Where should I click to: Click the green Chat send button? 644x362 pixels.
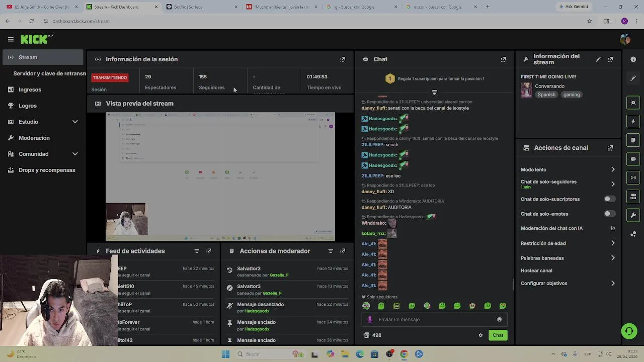pos(498,335)
